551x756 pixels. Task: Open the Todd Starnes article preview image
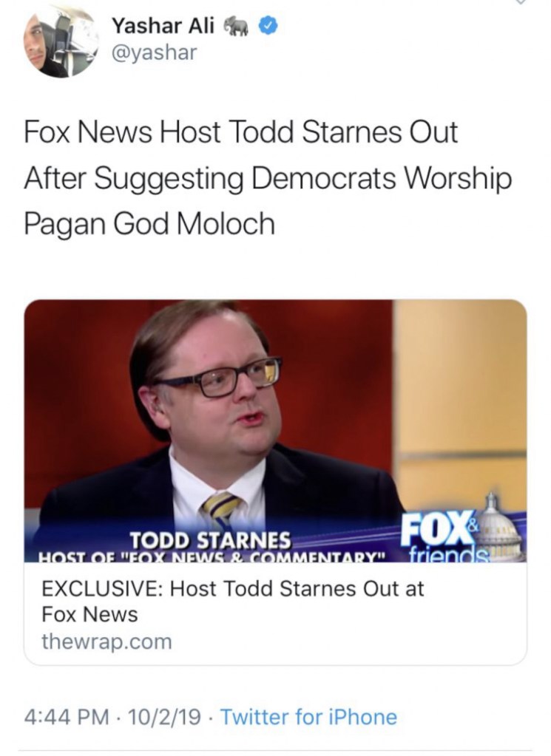275,431
